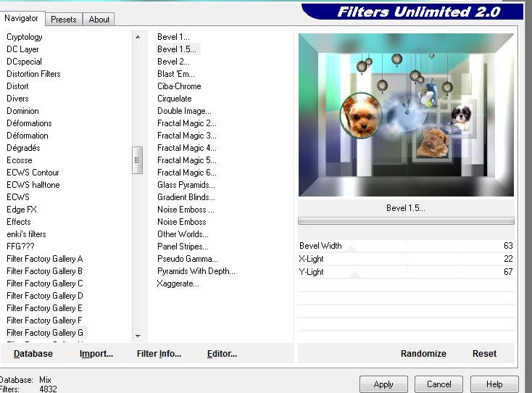Click the filter preview image

[x=406, y=115]
